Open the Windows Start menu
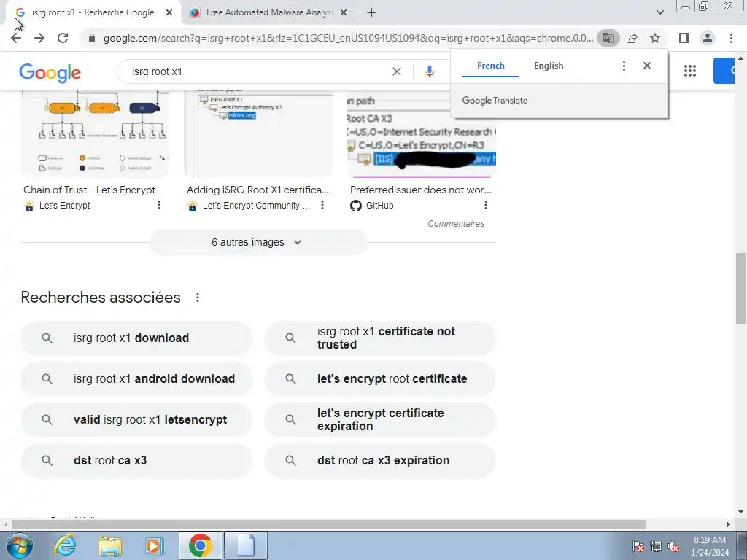 tap(19, 545)
